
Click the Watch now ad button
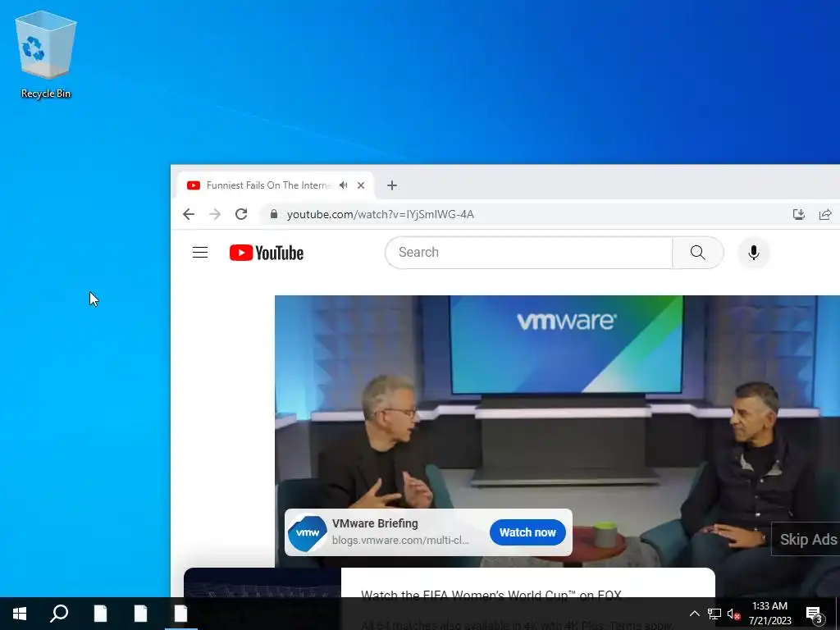click(x=527, y=532)
